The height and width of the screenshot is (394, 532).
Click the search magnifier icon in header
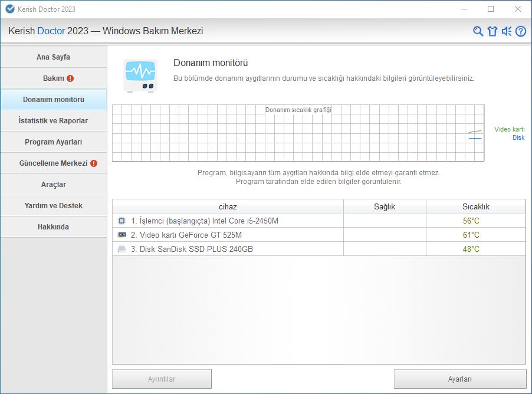(x=478, y=31)
